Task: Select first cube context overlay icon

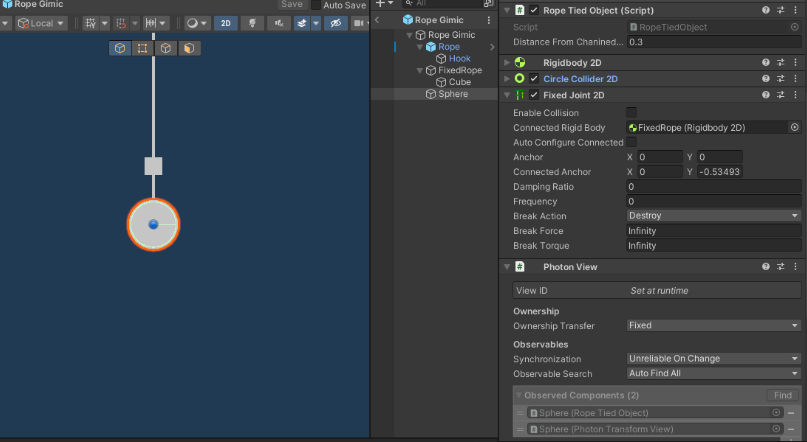Action: tap(120, 48)
